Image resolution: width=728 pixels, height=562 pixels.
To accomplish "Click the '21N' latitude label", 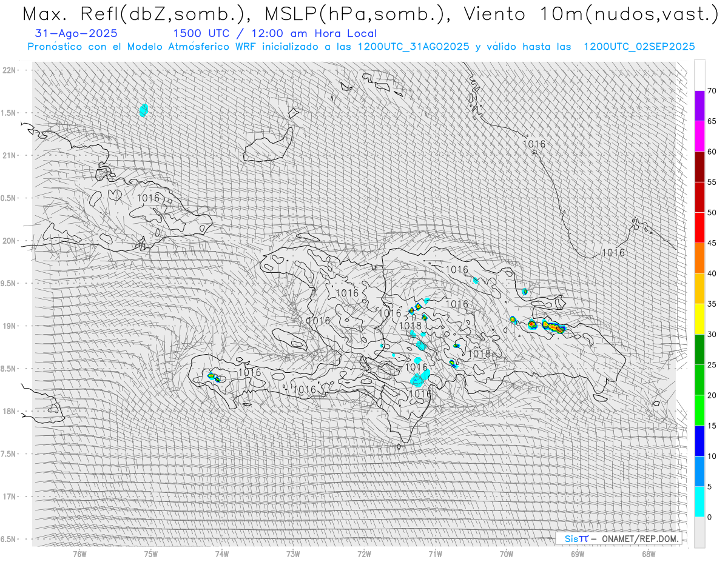I will 9,155.
